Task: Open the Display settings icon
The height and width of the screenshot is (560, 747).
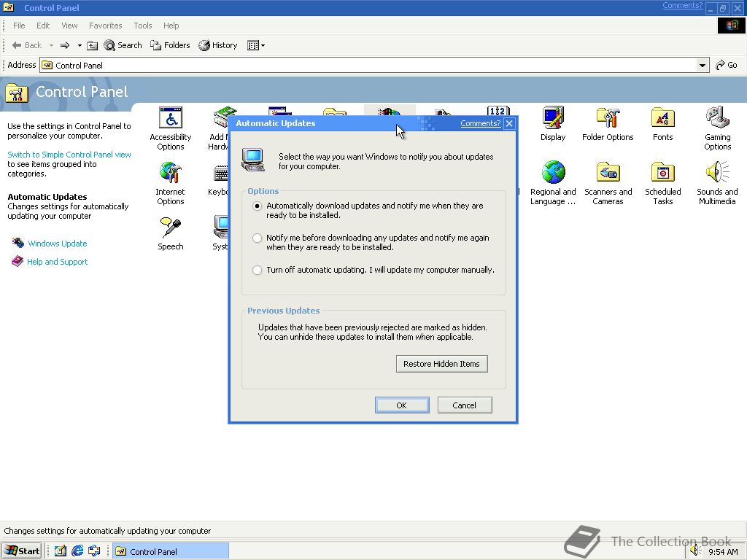Action: (x=553, y=117)
